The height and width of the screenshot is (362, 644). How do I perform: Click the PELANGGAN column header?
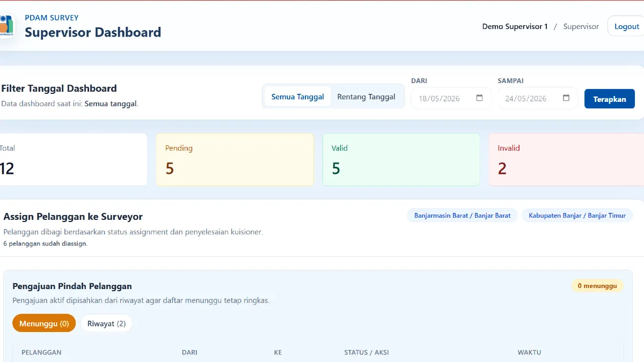click(41, 352)
